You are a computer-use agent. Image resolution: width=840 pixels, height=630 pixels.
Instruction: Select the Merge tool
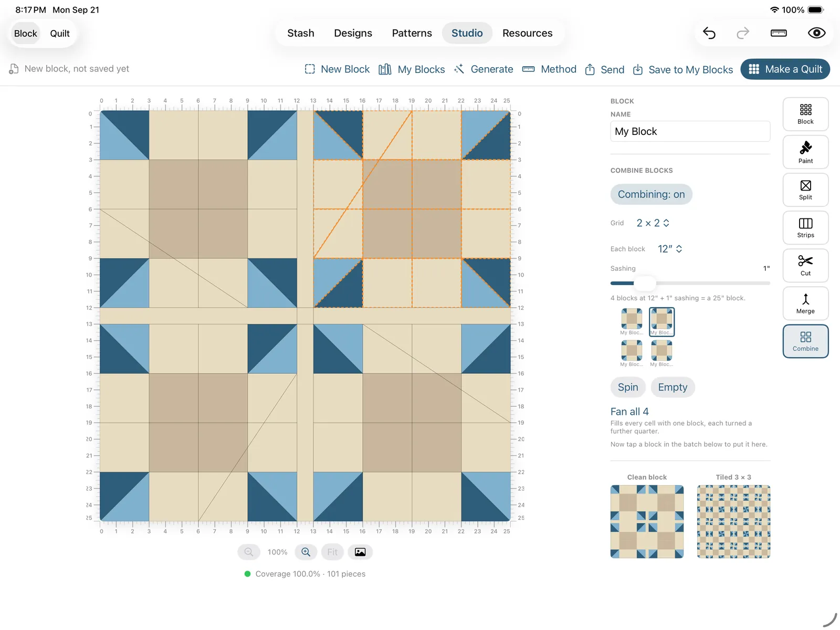[x=805, y=303]
